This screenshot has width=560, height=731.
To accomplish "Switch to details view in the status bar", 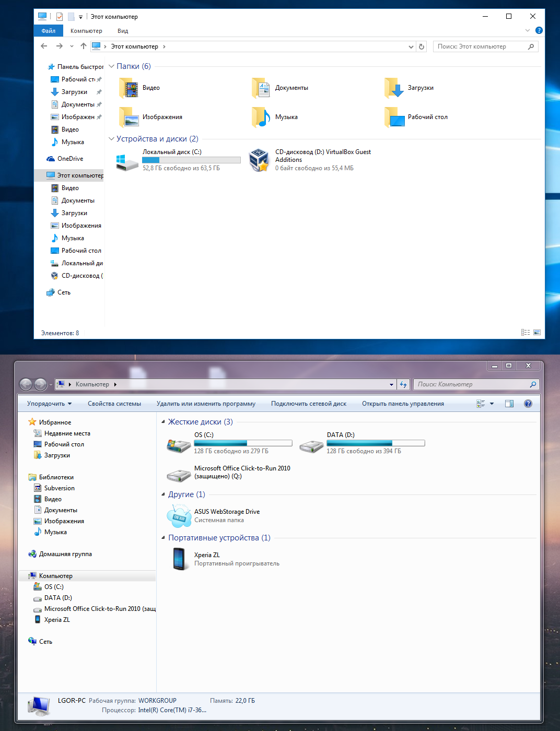I will click(x=526, y=333).
